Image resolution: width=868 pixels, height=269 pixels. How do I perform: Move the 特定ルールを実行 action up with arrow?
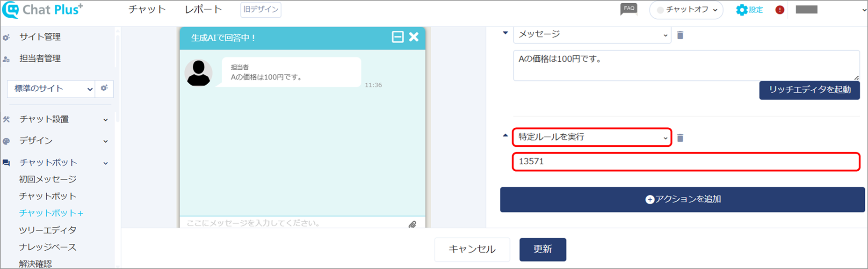click(505, 135)
